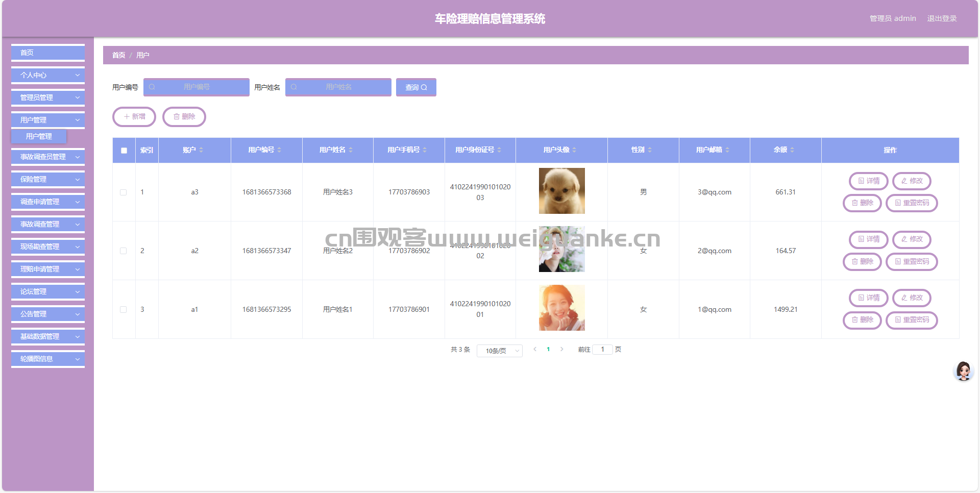Sort by 用户头像 column sort icon
The image size is (980, 493).
(574, 150)
